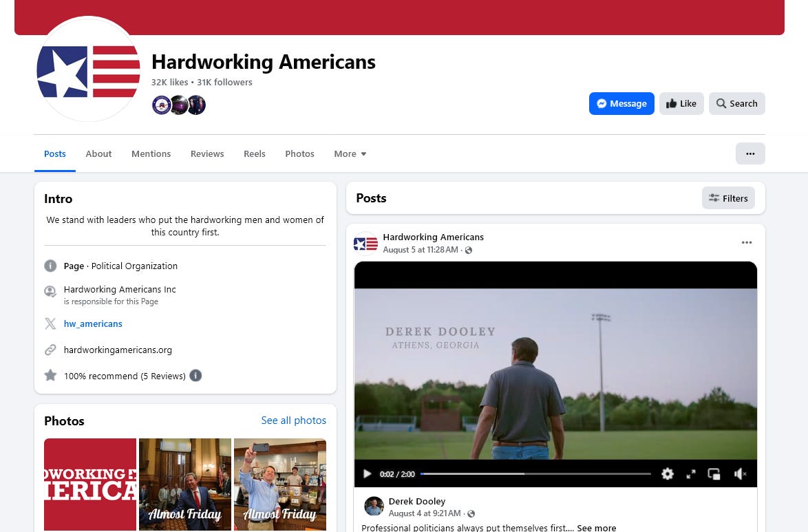Open second follower avatar under likes count
The height and width of the screenshot is (532, 808).
(x=179, y=105)
